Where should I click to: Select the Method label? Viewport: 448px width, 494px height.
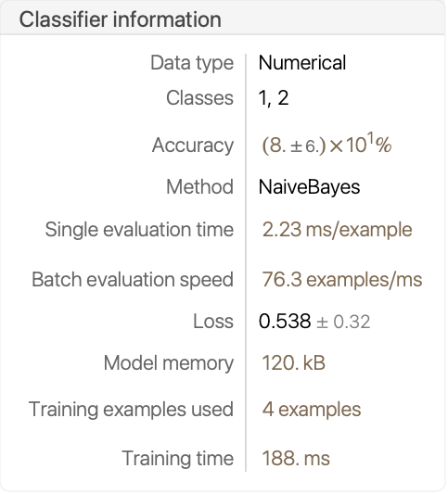(199, 187)
